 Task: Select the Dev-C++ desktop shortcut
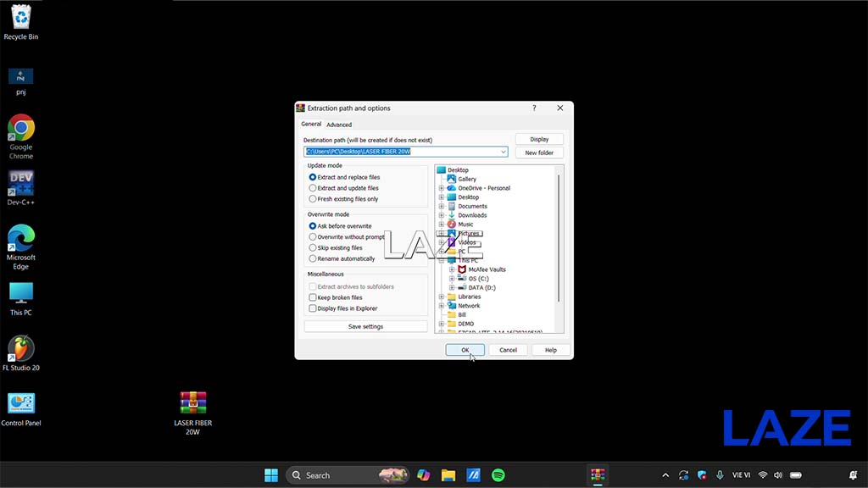(x=21, y=187)
